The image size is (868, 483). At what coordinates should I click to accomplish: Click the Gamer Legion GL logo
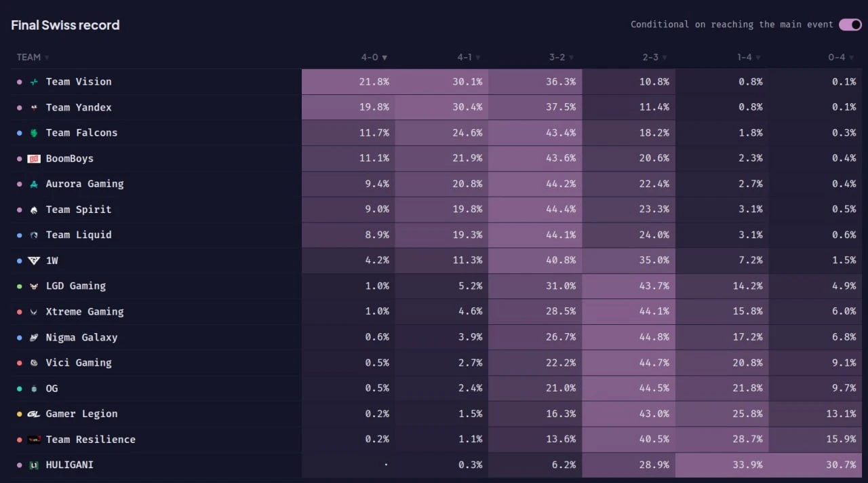click(x=34, y=414)
